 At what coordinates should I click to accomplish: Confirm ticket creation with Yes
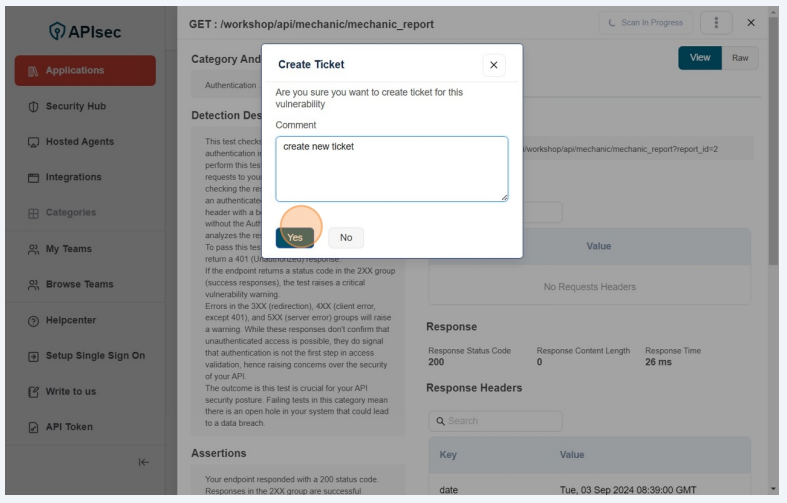click(295, 238)
